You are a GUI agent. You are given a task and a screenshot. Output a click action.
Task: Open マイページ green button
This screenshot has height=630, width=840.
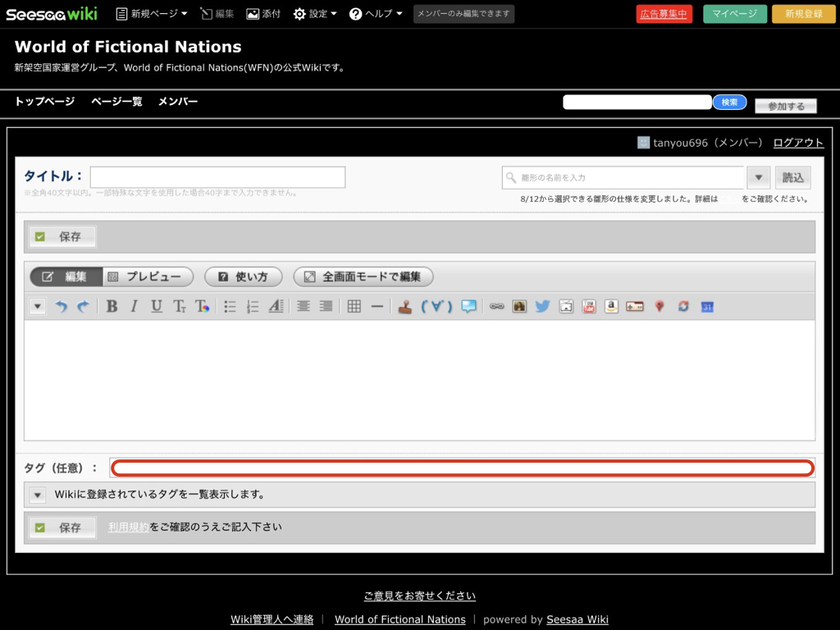click(734, 14)
